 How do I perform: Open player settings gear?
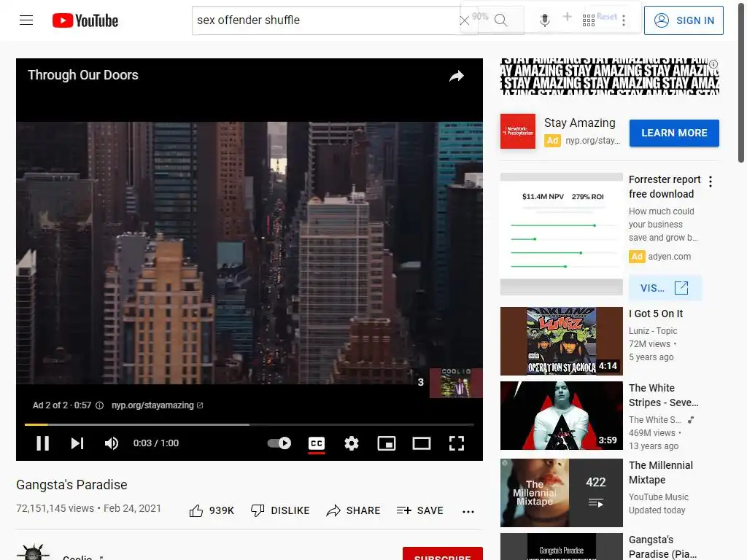[x=352, y=443]
